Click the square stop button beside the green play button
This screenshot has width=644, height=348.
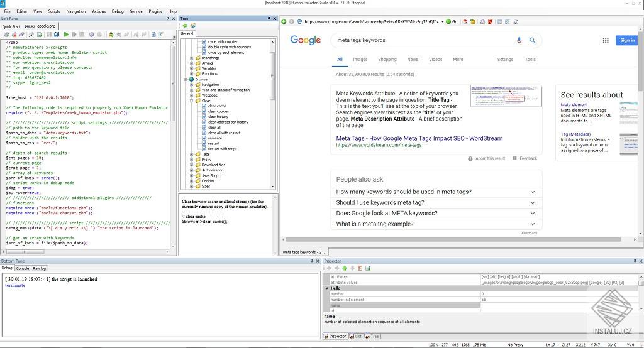pyautogui.click(x=82, y=35)
